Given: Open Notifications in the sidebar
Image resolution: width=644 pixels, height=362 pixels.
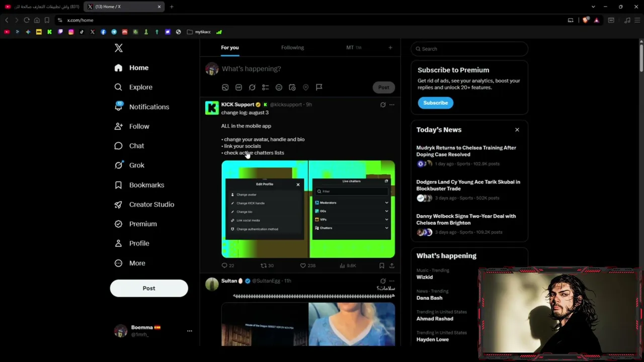Looking at the screenshot, I should pyautogui.click(x=142, y=107).
